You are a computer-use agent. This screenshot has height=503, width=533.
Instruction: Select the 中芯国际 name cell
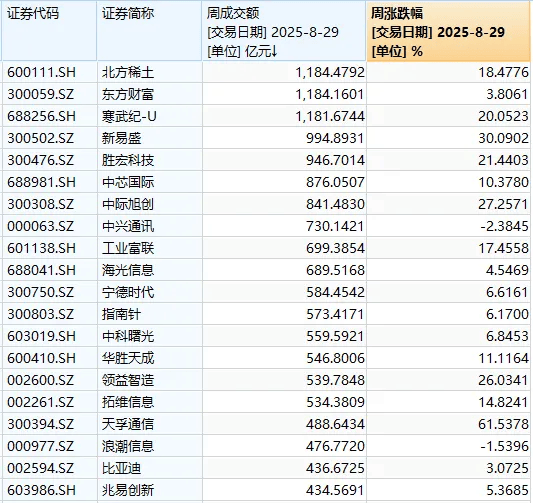pyautogui.click(x=150, y=182)
